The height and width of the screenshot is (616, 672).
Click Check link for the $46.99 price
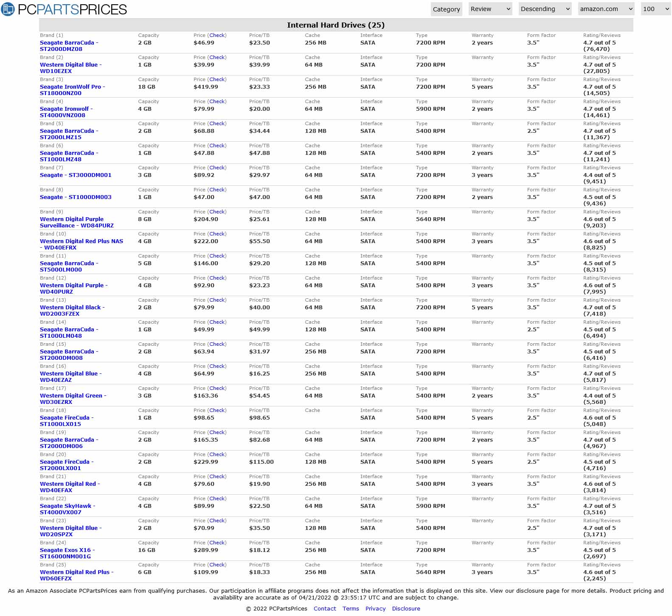[x=217, y=35]
